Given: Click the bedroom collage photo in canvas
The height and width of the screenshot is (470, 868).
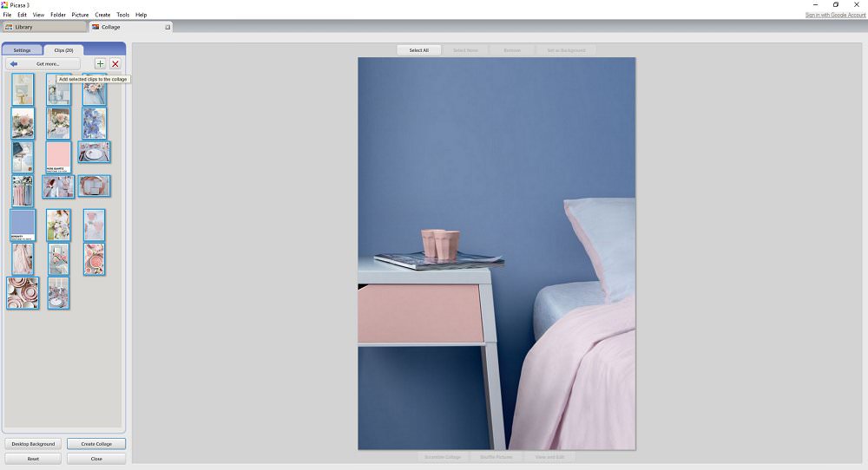Looking at the screenshot, I should (496, 253).
